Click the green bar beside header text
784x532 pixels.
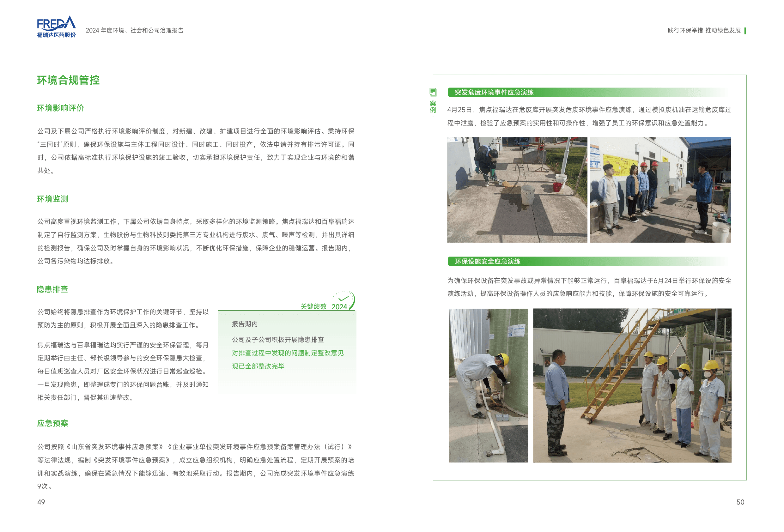(x=745, y=31)
